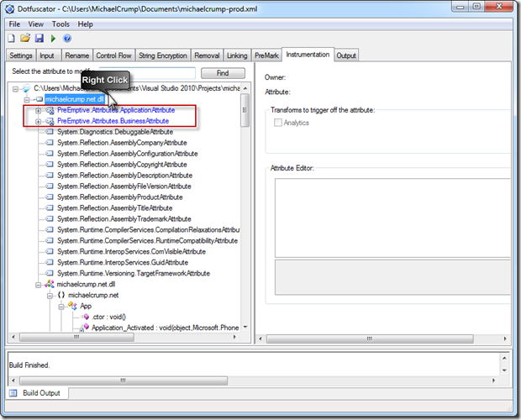
Task: Collapse the root project path node
Action: point(15,89)
